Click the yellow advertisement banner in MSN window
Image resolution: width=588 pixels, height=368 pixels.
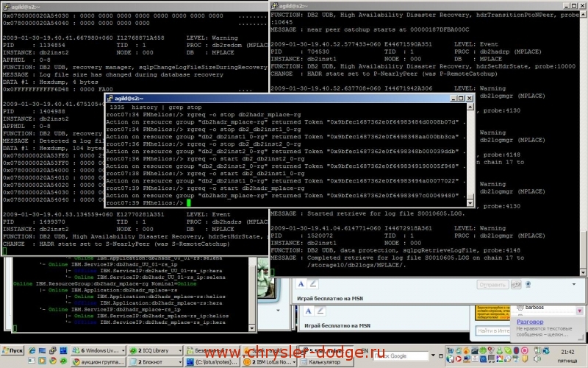click(492, 312)
